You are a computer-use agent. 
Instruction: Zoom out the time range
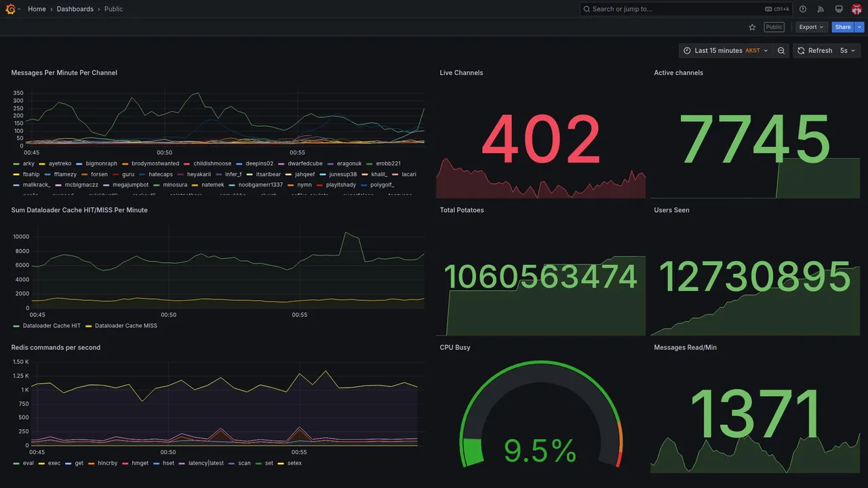[x=781, y=51]
